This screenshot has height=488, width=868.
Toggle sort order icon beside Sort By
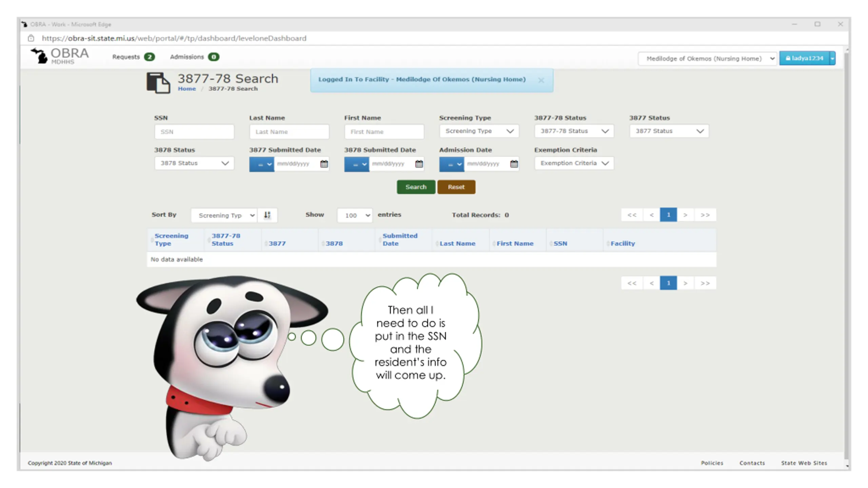pyautogui.click(x=267, y=215)
